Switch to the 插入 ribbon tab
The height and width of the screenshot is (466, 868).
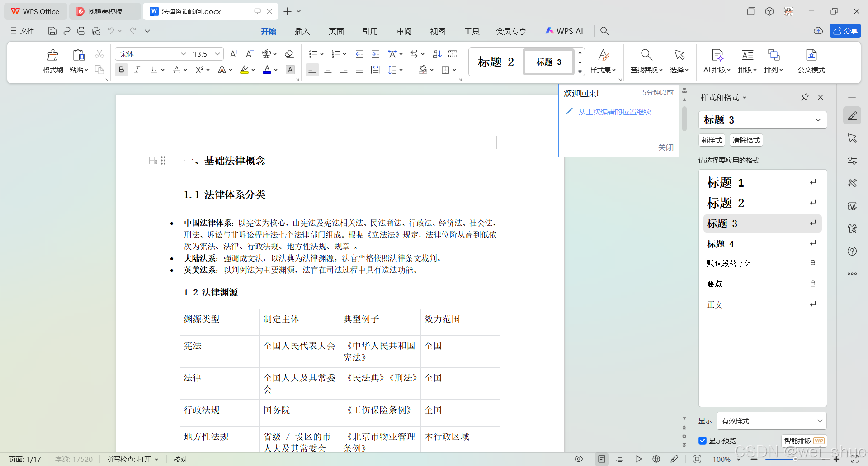point(302,31)
